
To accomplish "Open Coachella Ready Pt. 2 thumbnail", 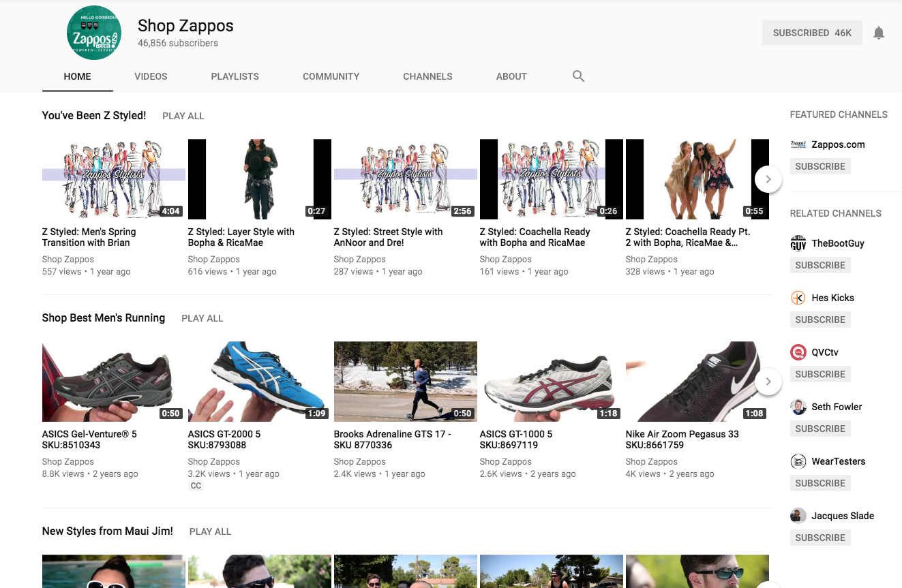I will click(x=697, y=179).
